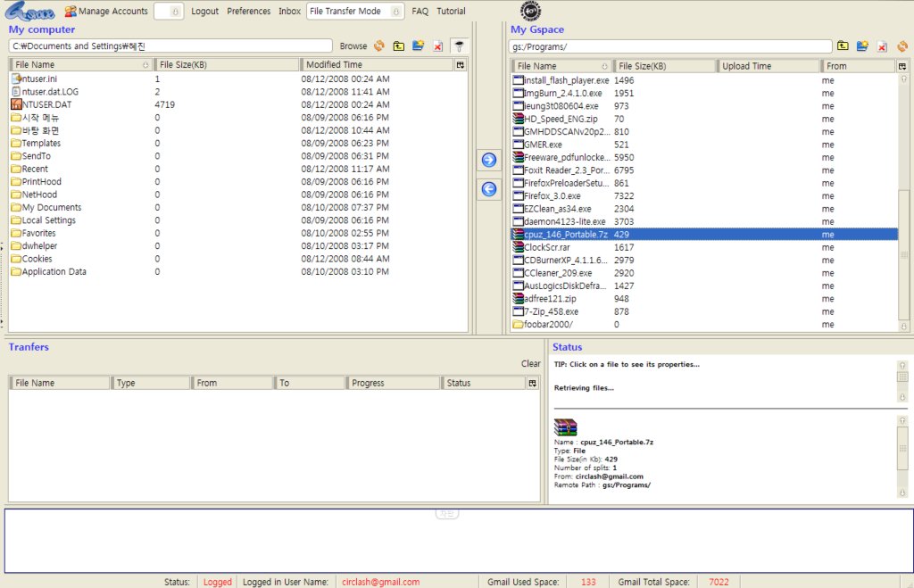Sort local files by File Size(KB)
Viewport: 914px width, 588px height.
pyautogui.click(x=228, y=64)
